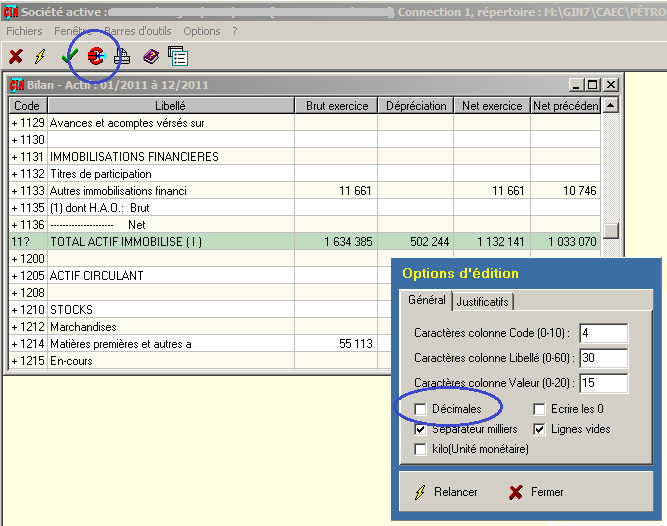Click the Bilan table scrollbar thumb

pyautogui.click(x=611, y=231)
